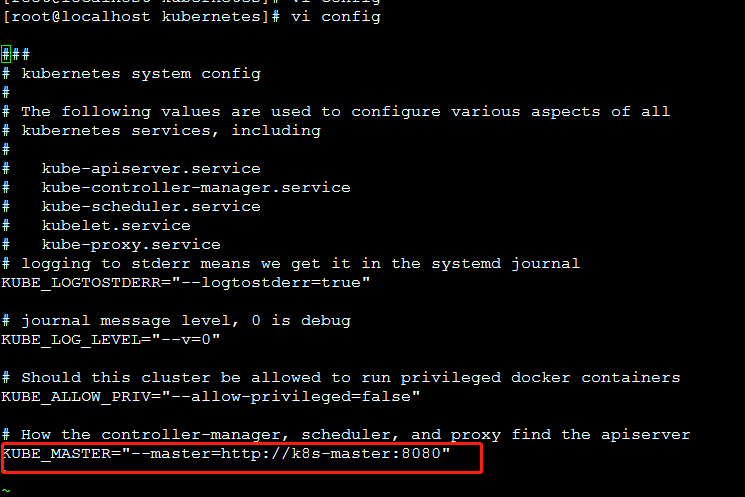
Task: Click the root@localhost kubernetes shell prompt
Action: pos(142,17)
